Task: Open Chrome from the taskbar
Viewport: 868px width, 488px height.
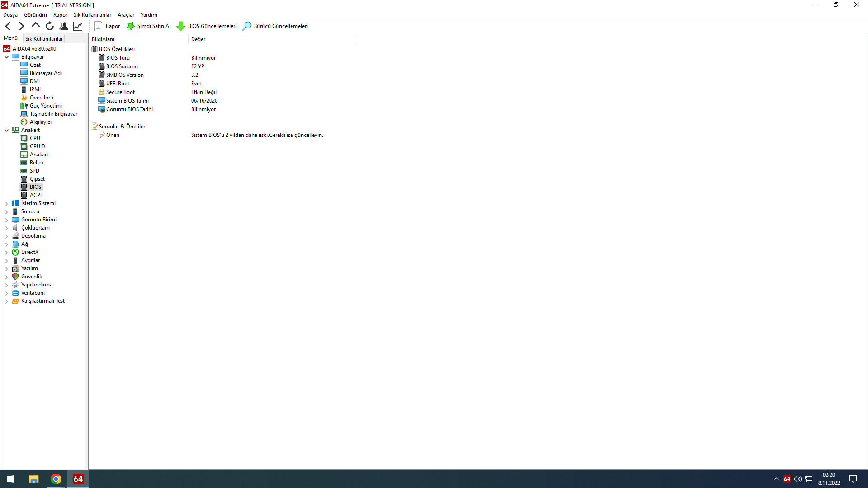Action: point(56,479)
